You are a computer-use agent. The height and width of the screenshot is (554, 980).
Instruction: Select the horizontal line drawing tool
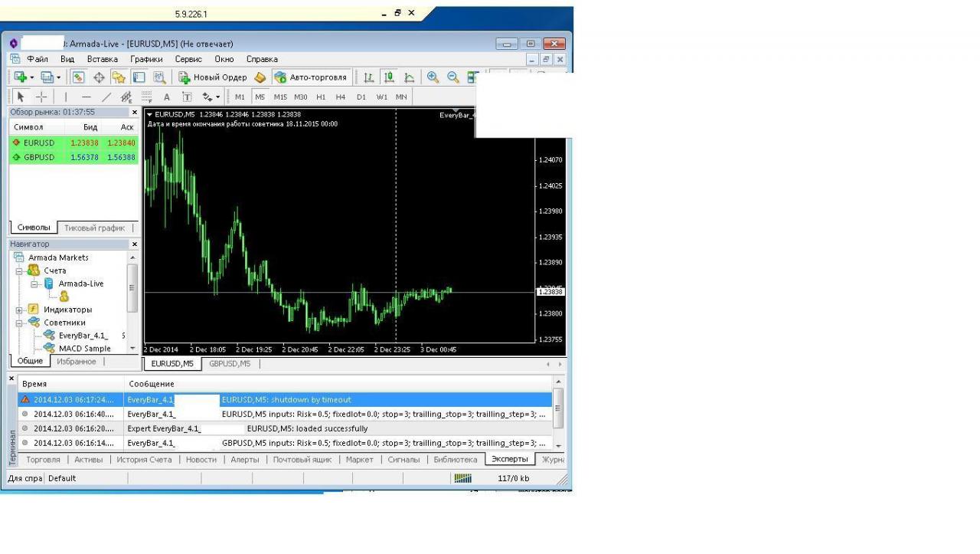tap(86, 97)
